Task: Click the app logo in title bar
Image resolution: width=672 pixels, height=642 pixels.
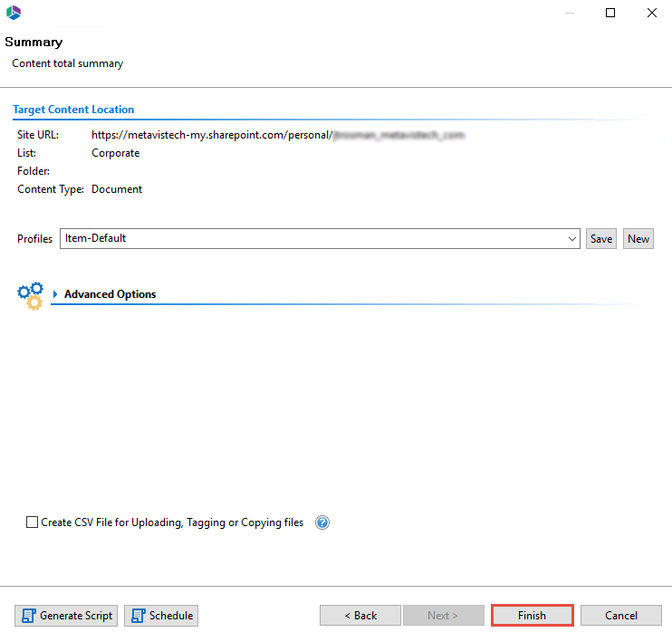Action: 14,13
